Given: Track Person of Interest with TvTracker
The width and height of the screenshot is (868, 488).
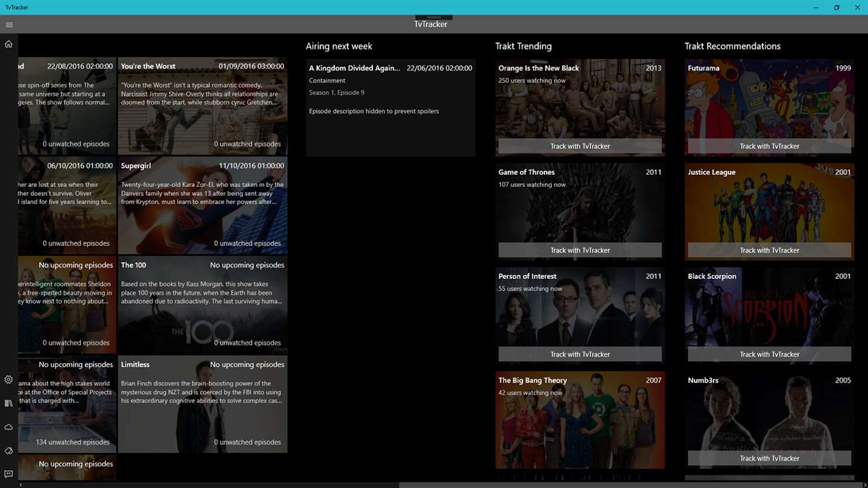Looking at the screenshot, I should (x=580, y=354).
